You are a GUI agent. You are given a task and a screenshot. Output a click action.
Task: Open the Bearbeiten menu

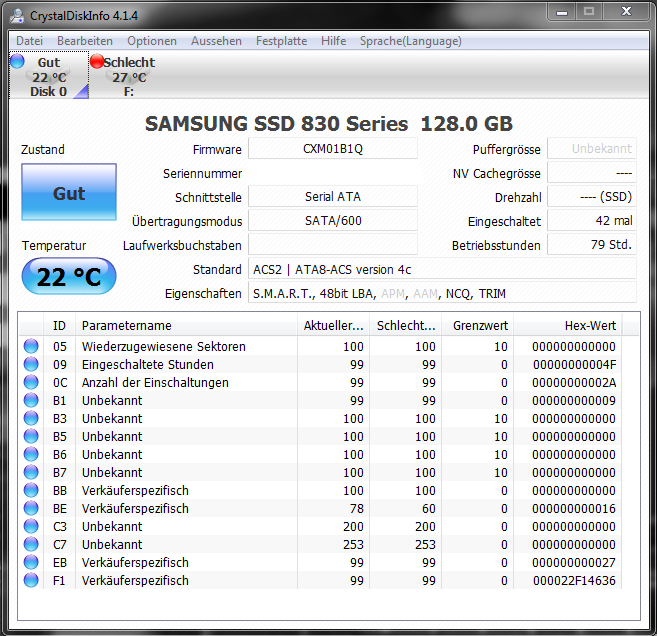pos(85,41)
